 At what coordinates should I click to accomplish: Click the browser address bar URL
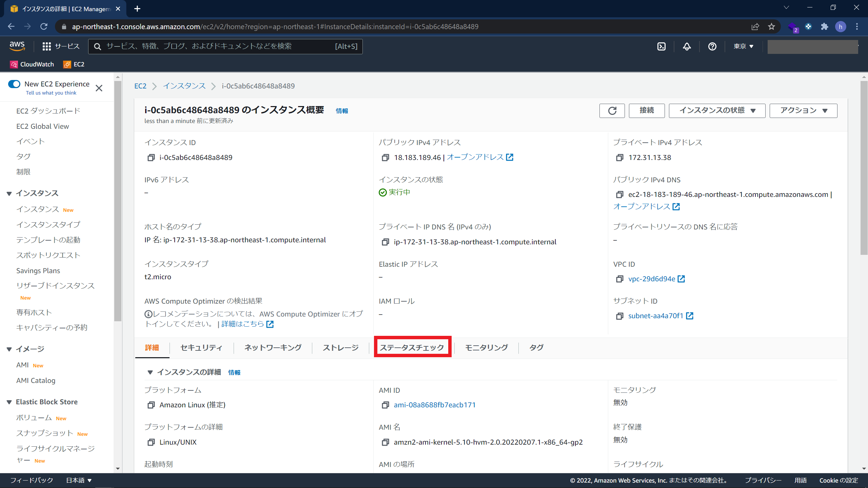tap(275, 26)
